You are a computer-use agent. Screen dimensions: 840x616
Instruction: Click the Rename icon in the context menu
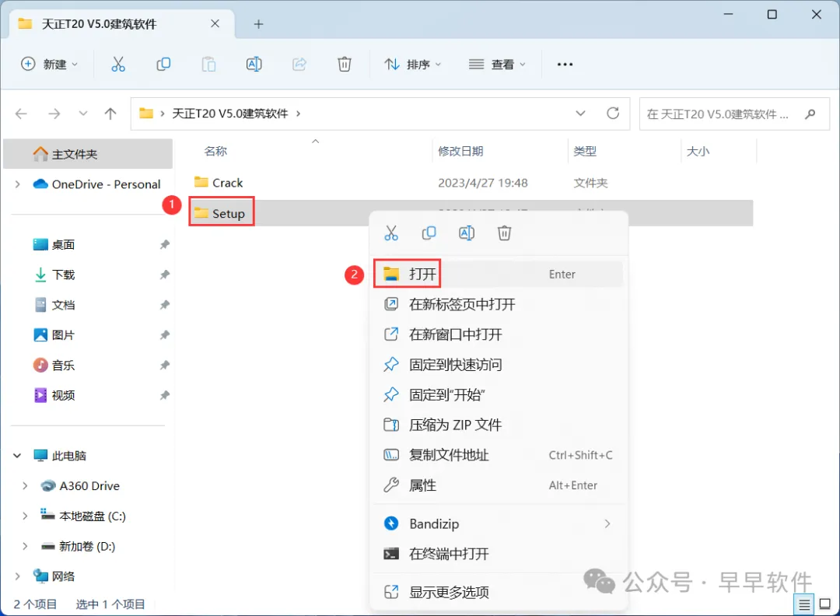tap(467, 233)
